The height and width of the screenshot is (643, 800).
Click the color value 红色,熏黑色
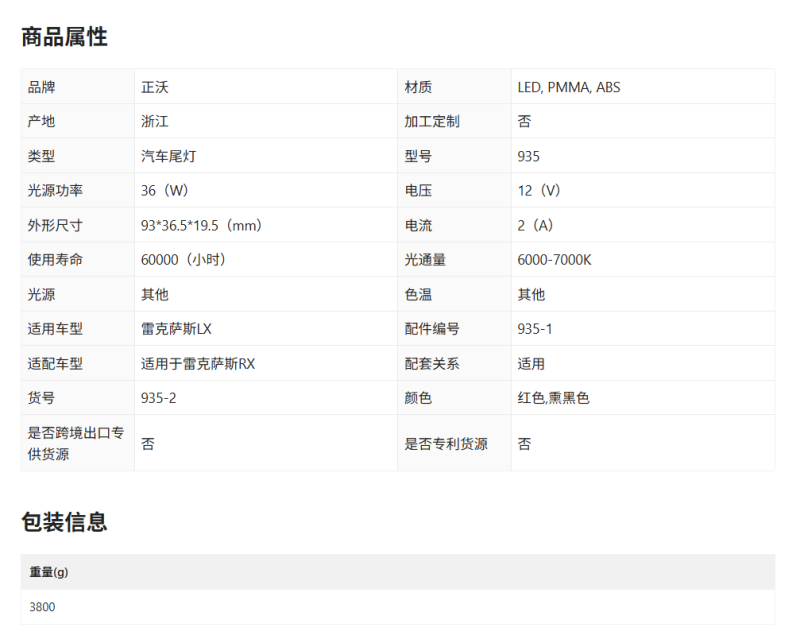pyautogui.click(x=553, y=398)
